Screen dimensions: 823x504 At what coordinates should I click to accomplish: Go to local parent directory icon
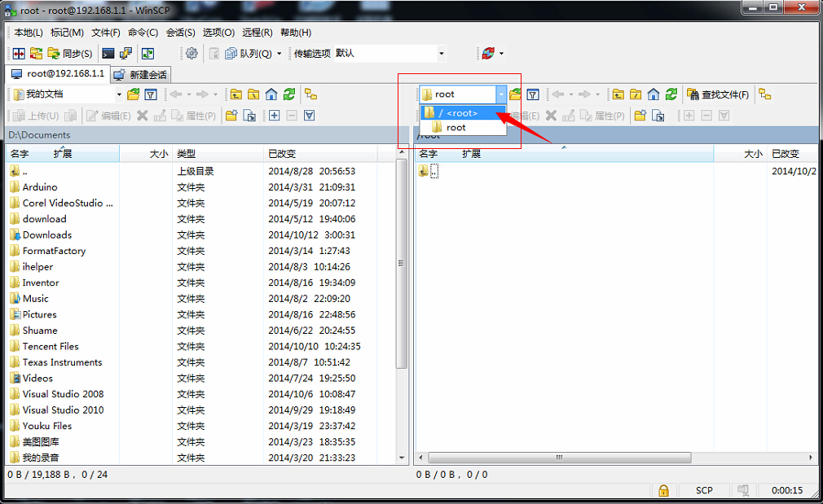click(236, 94)
